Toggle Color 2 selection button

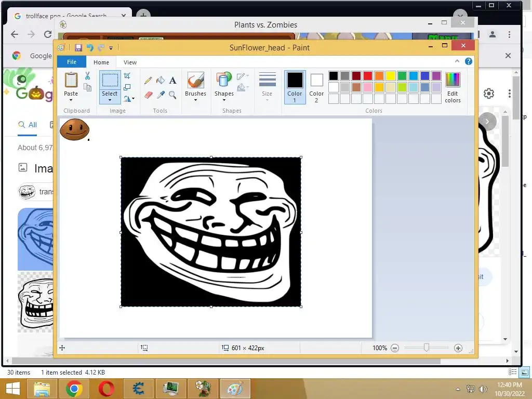(x=316, y=87)
